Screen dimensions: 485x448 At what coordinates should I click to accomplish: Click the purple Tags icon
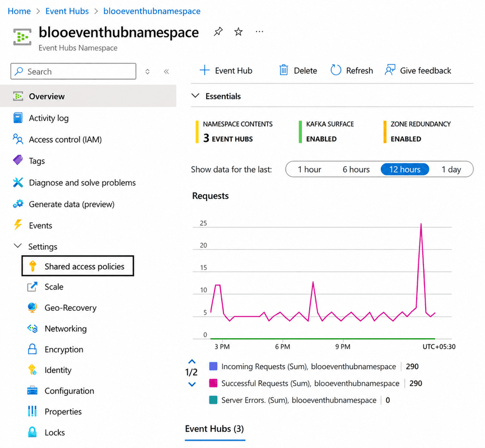click(x=18, y=160)
